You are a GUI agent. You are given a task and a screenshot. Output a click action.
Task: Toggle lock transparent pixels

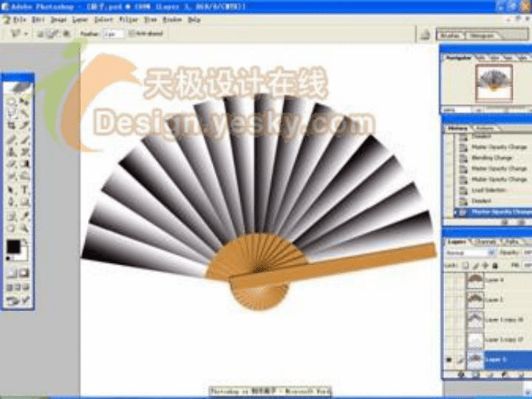click(465, 265)
